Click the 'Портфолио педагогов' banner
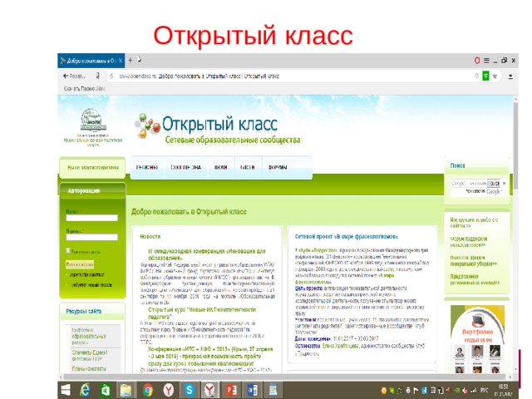 coord(477,337)
